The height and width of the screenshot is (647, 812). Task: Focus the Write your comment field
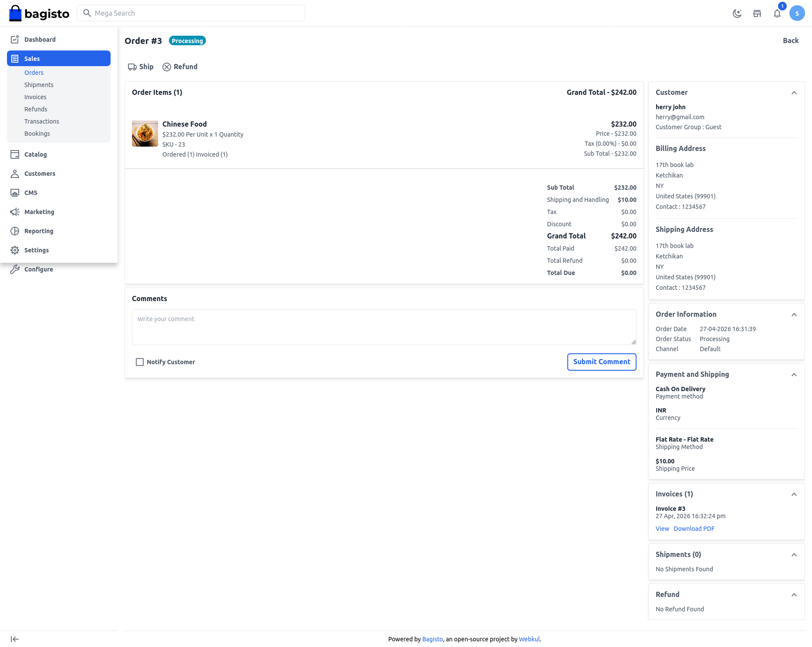(384, 327)
